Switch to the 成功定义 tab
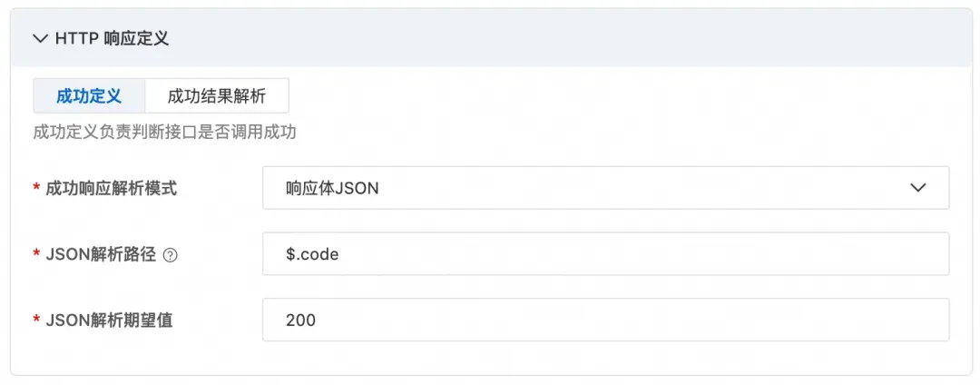This screenshot has height=385, width=980. (88, 95)
